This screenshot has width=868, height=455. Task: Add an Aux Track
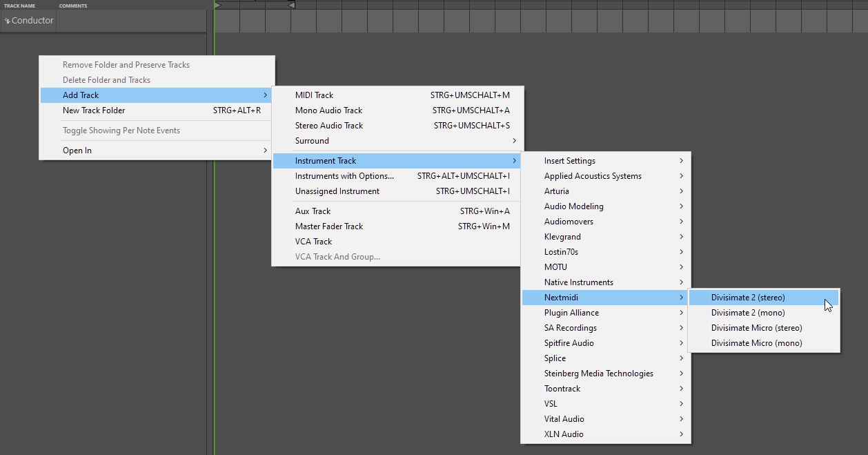pyautogui.click(x=397, y=211)
